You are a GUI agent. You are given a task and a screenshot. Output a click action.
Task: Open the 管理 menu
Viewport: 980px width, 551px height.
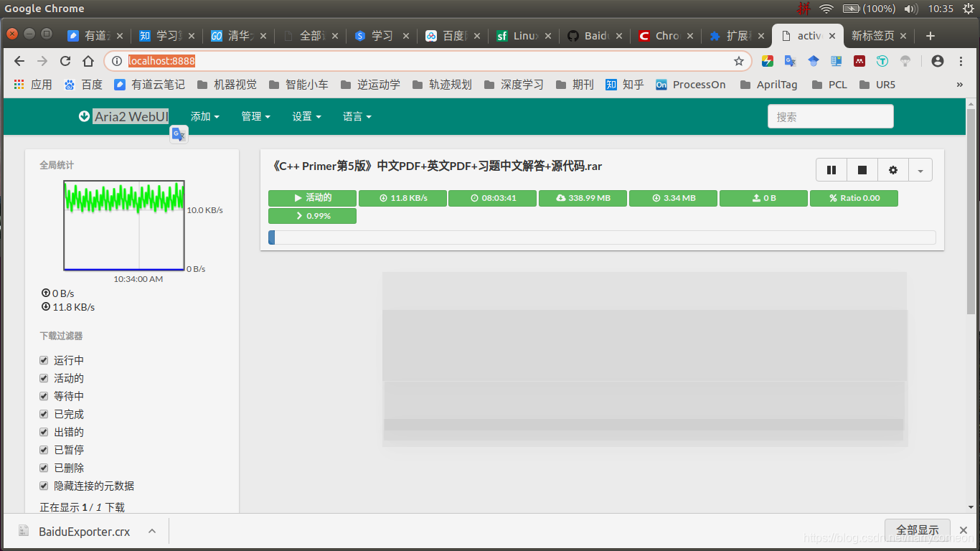click(256, 116)
